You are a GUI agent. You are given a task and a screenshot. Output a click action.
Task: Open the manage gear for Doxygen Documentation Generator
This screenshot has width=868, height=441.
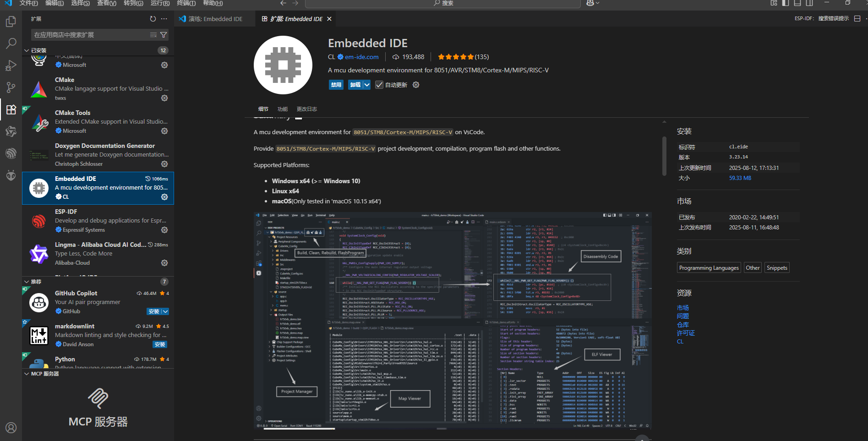click(x=164, y=164)
